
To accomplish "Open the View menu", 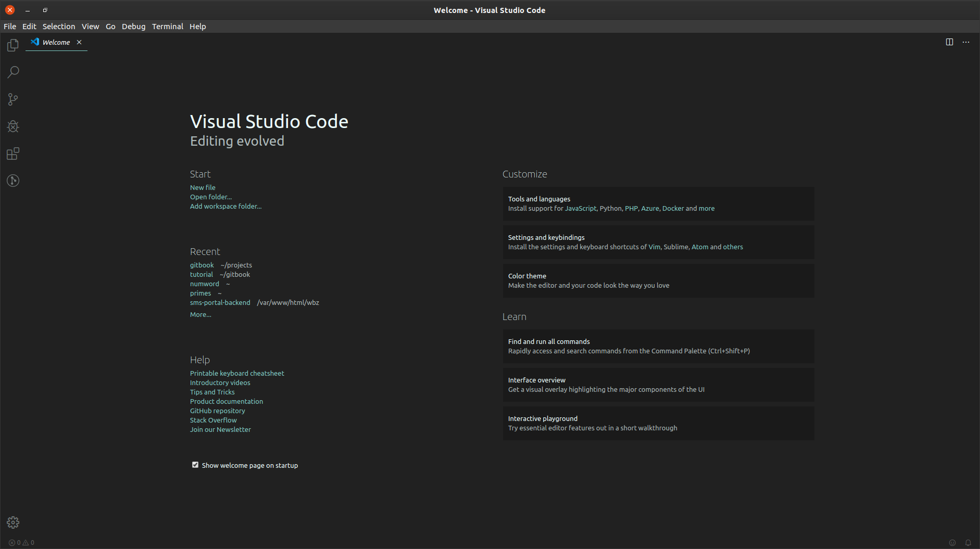I will [x=90, y=27].
